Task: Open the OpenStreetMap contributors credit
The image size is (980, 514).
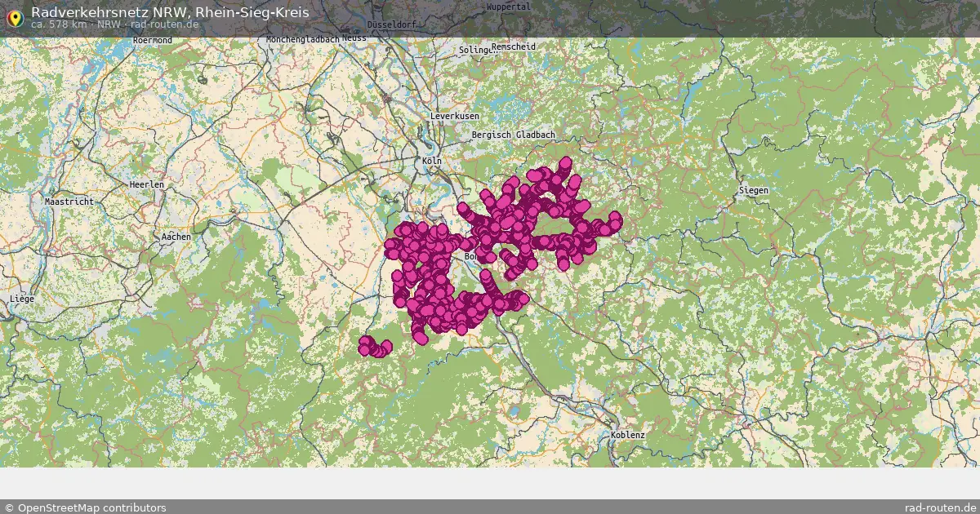Action: (85, 507)
